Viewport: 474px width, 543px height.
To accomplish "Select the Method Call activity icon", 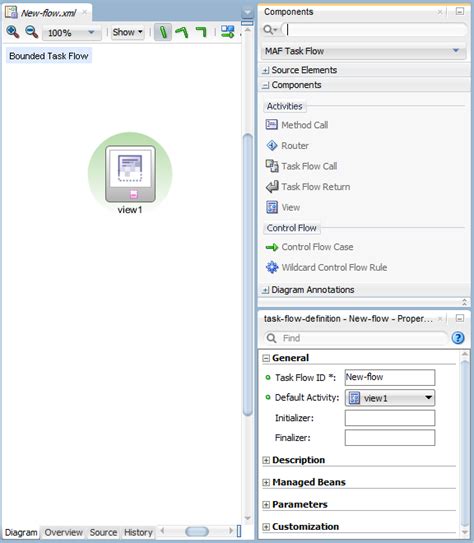I will click(x=271, y=125).
